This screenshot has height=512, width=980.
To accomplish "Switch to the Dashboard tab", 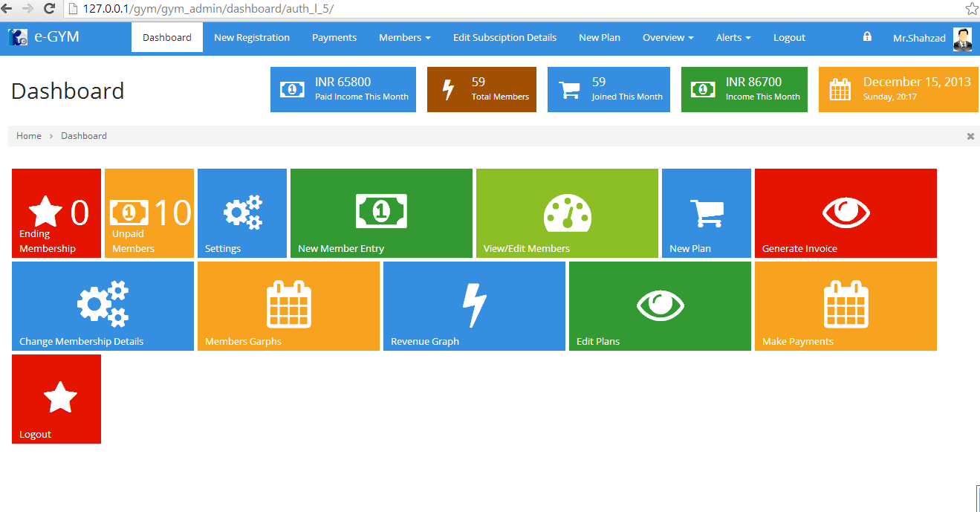I will (x=166, y=37).
